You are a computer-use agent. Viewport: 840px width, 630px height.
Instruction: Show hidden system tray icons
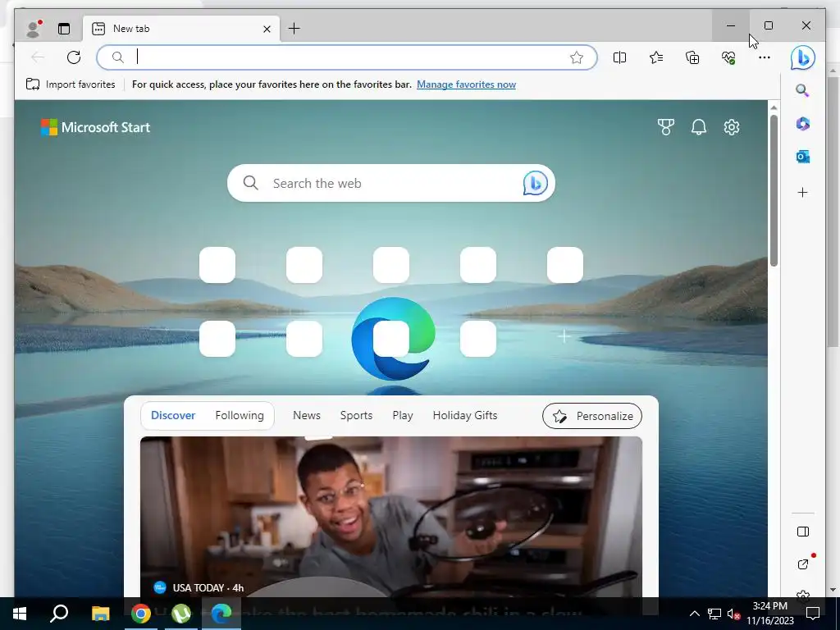click(x=694, y=614)
